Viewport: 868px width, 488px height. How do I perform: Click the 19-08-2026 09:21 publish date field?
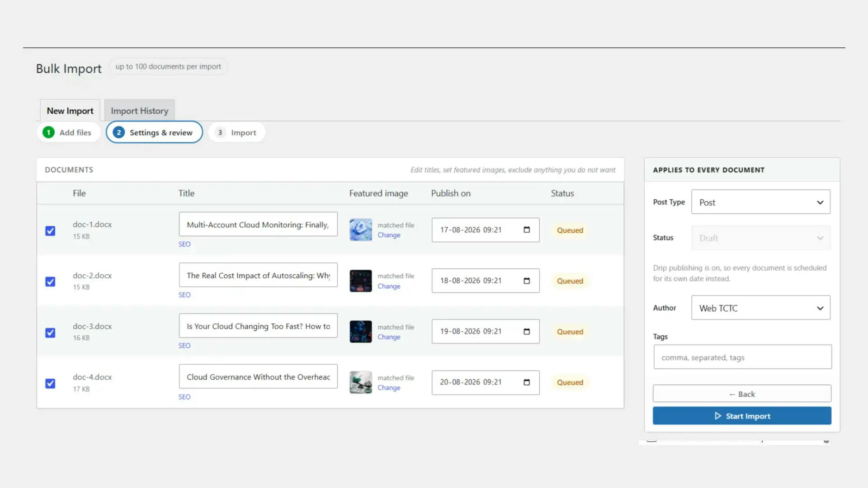pyautogui.click(x=486, y=332)
